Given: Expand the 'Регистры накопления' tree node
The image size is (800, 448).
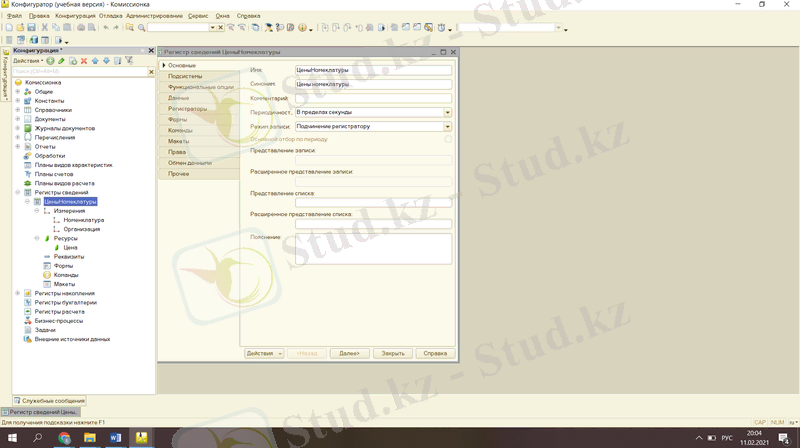Looking at the screenshot, I should pos(17,293).
